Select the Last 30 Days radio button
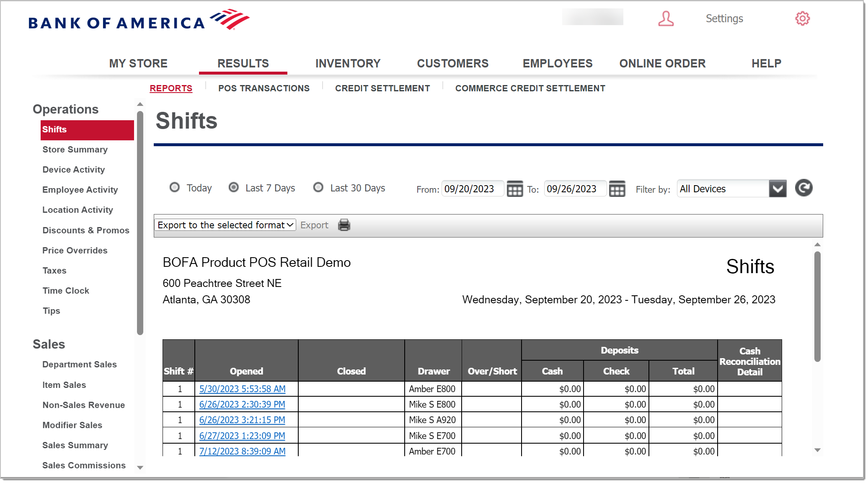868x483 pixels. pos(319,188)
